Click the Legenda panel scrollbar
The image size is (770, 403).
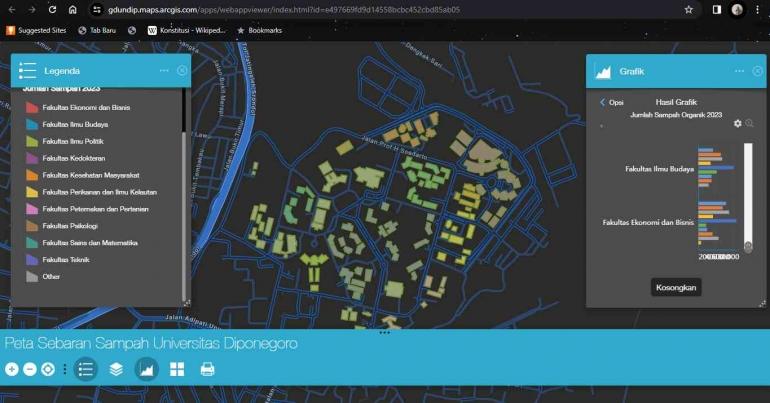(x=184, y=216)
